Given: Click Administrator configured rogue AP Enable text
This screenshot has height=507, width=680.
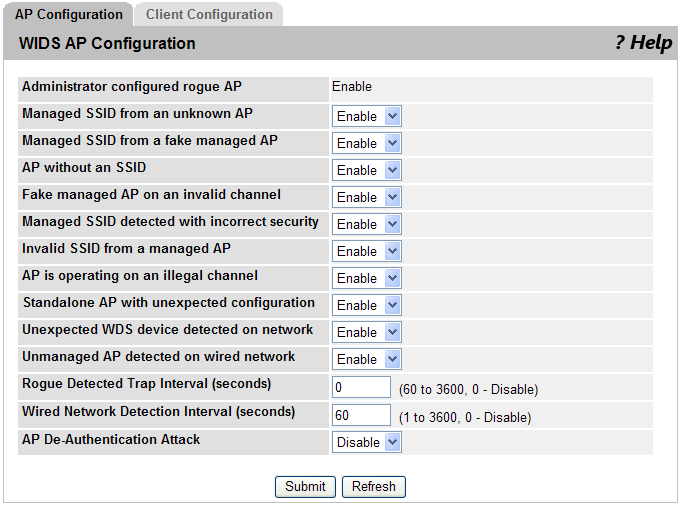Looking at the screenshot, I should (352, 86).
